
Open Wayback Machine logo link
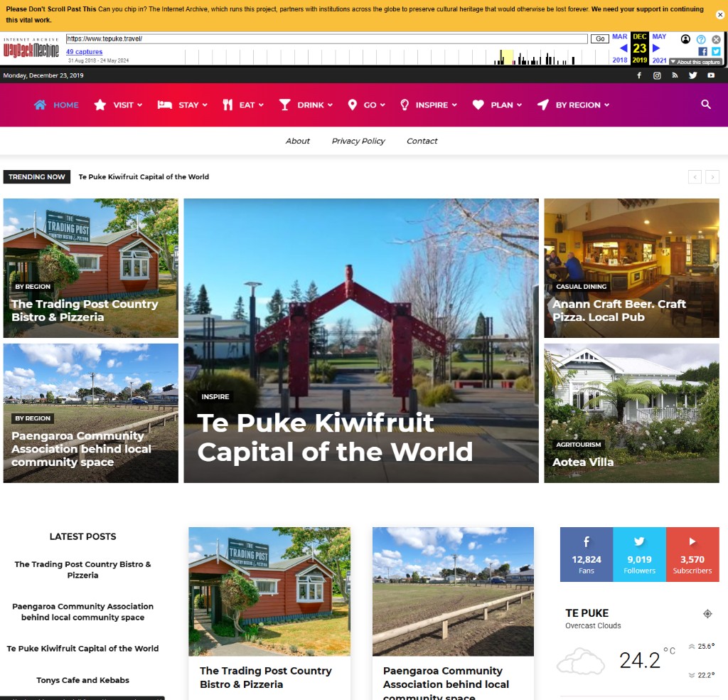[x=31, y=49]
